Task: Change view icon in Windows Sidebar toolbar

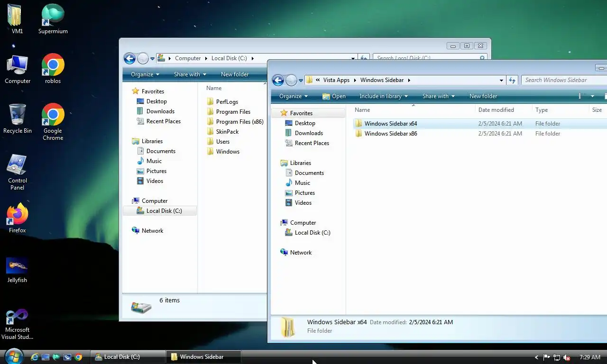Action: [580, 96]
